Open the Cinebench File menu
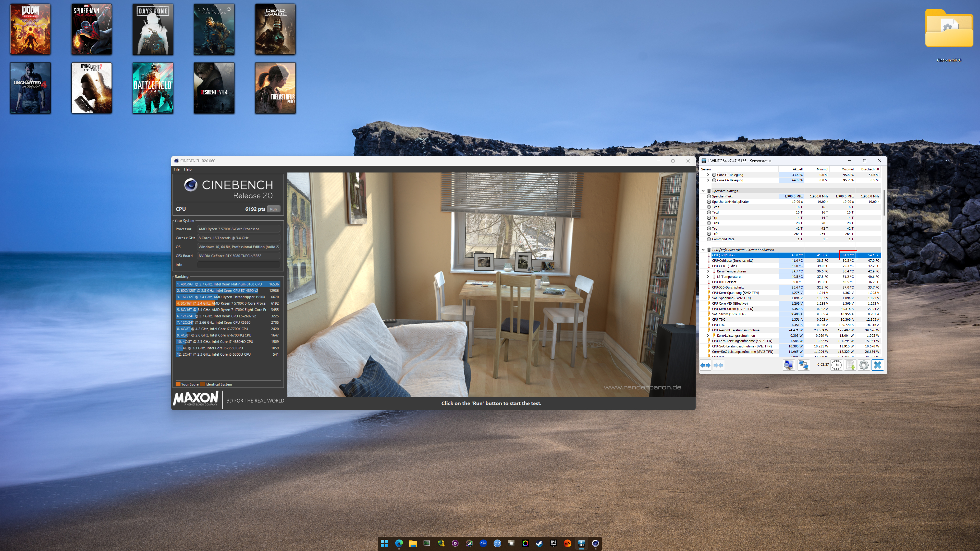The width and height of the screenshot is (980, 551). (177, 169)
